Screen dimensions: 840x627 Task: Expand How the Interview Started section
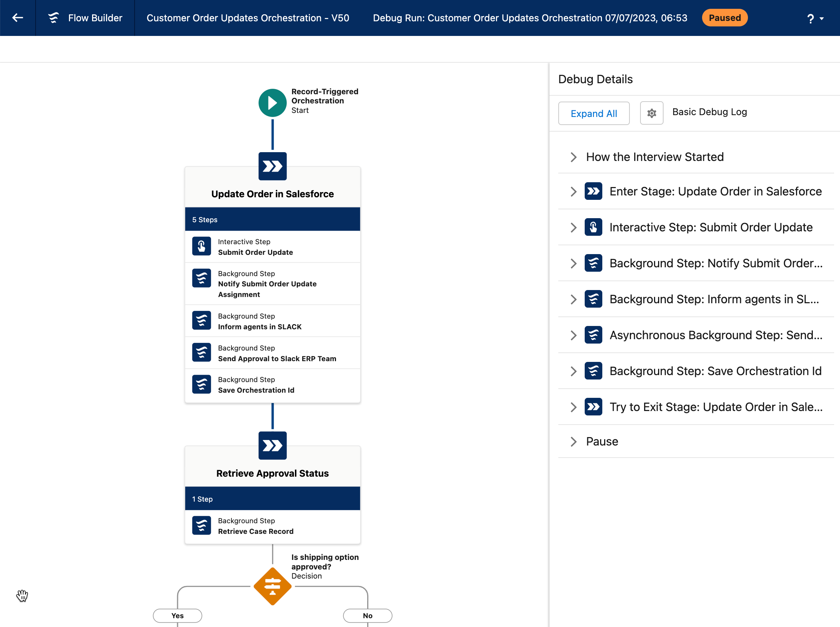[x=696, y=157]
